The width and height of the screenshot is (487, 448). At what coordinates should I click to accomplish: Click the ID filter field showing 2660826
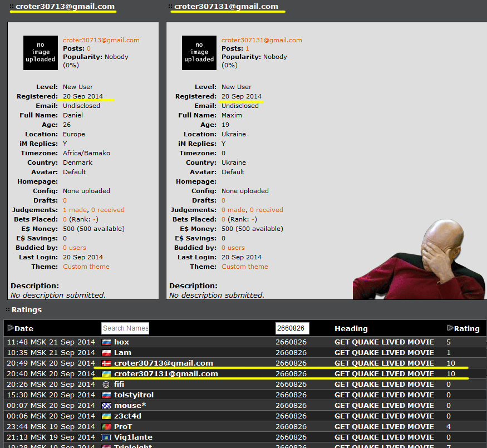pos(292,328)
